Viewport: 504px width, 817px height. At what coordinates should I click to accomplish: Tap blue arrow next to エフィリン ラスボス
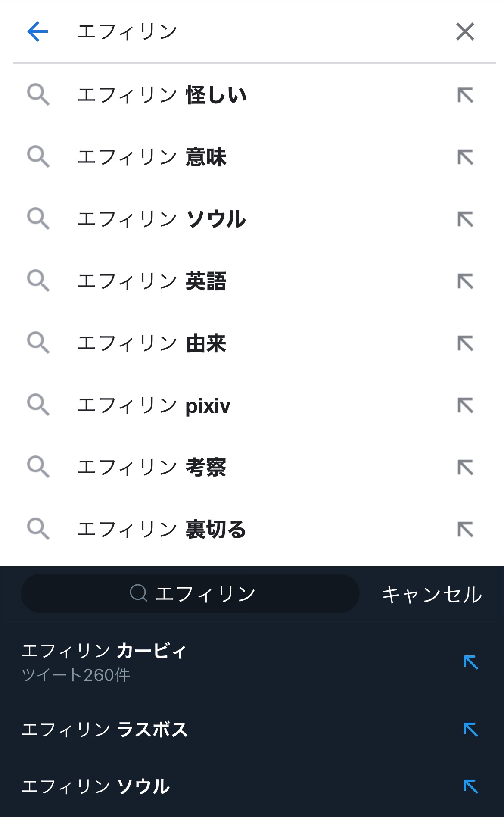(x=470, y=730)
